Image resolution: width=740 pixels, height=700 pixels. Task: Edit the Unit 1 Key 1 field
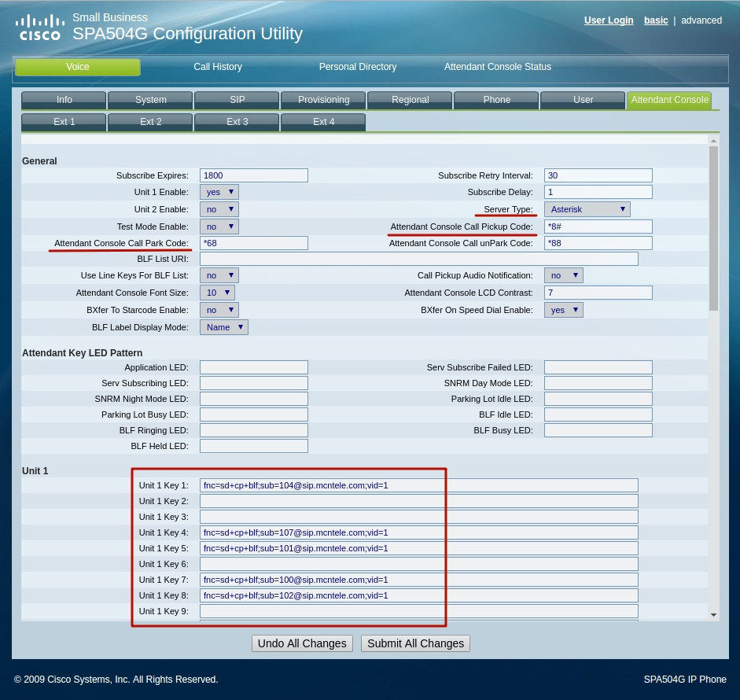coord(419,486)
